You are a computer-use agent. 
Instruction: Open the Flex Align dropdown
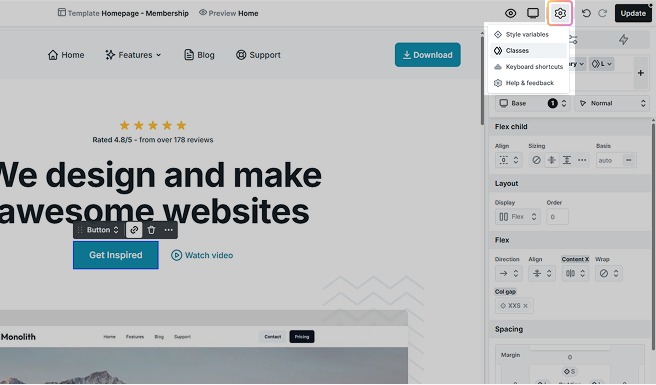click(x=542, y=273)
